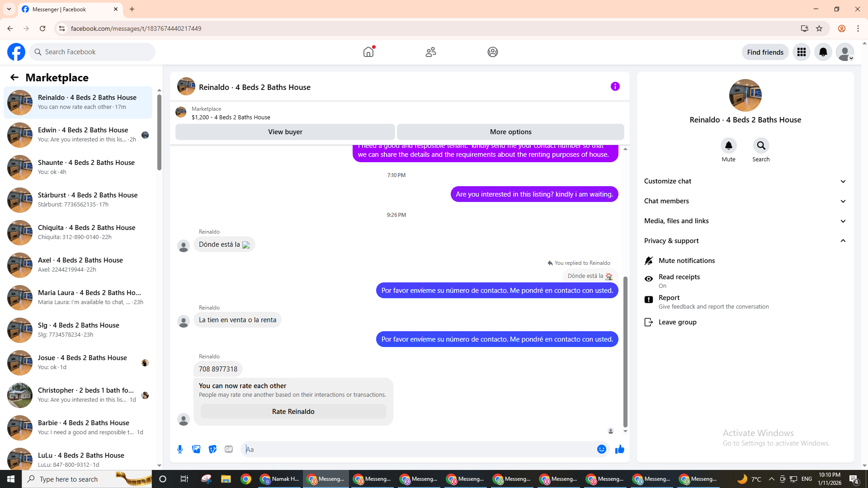Open the Barbie 4 Beds 2 Baths conversation
This screenshot has height=488, width=868.
(x=78, y=428)
